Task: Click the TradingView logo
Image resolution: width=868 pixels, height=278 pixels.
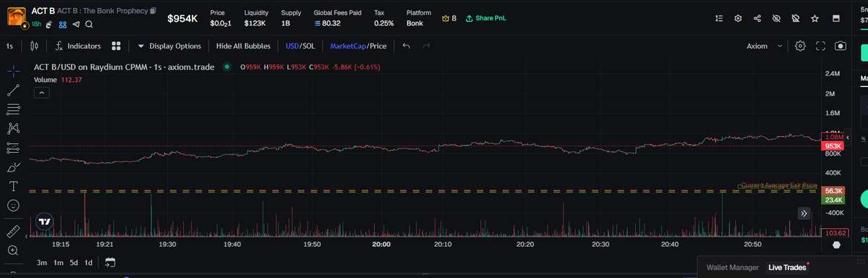Action: [x=45, y=222]
